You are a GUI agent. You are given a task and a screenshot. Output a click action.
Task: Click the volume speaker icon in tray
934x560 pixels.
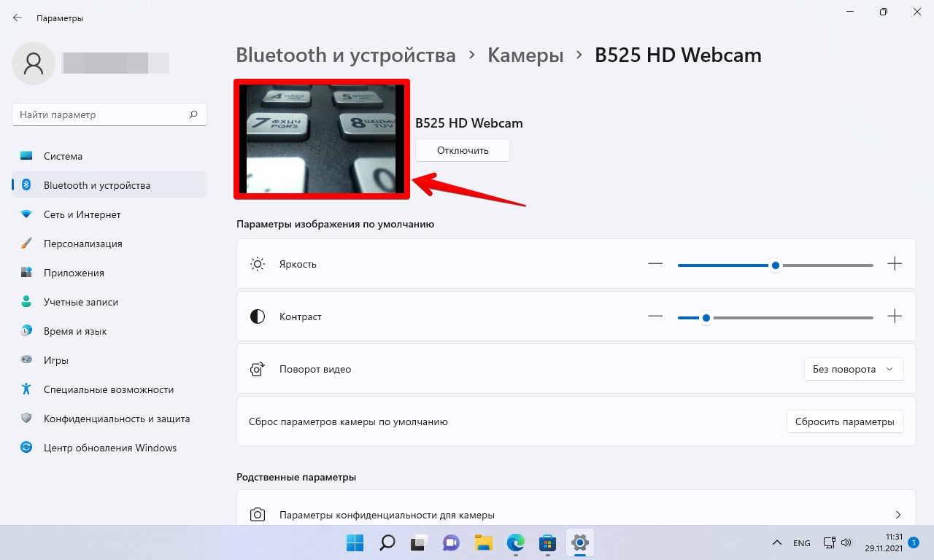[846, 542]
